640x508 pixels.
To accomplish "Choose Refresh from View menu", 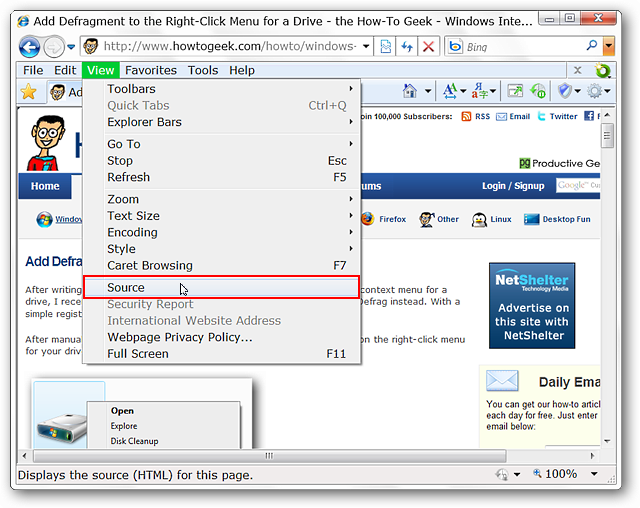I will click(222, 177).
